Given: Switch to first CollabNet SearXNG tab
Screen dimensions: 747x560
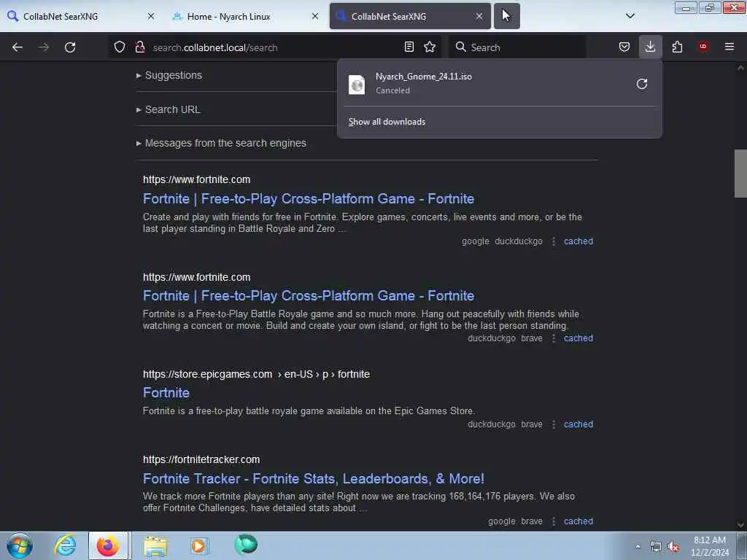Looking at the screenshot, I should click(81, 16).
